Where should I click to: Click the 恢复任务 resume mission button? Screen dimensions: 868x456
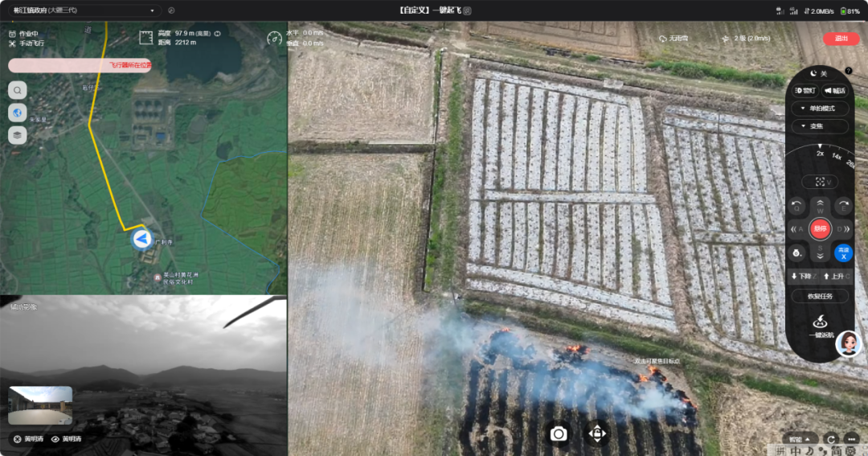tap(820, 296)
